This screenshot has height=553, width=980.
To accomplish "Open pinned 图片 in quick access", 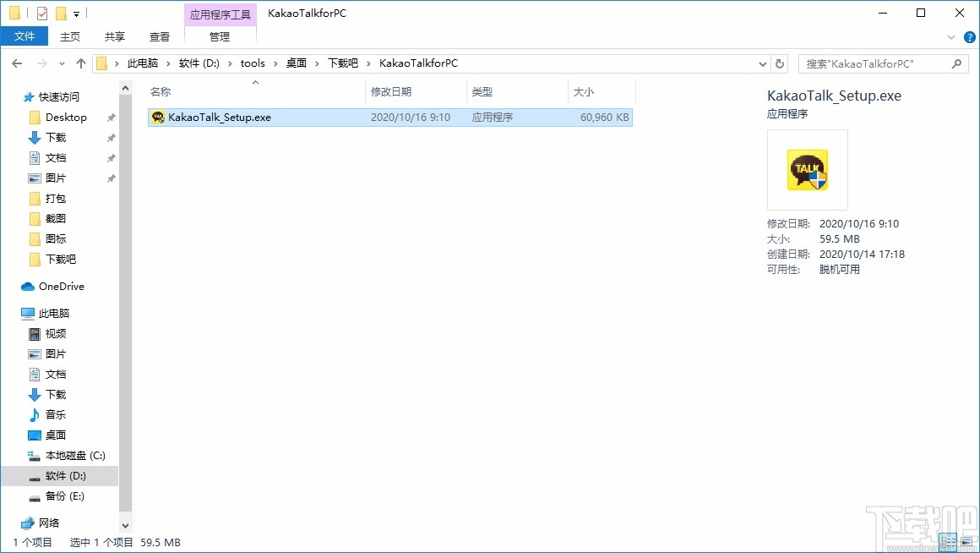I will click(x=56, y=178).
